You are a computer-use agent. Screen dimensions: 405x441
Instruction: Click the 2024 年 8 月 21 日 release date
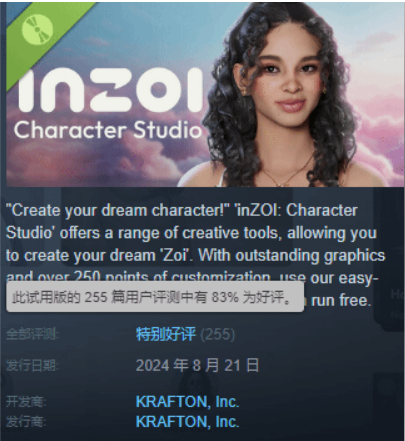[198, 365]
